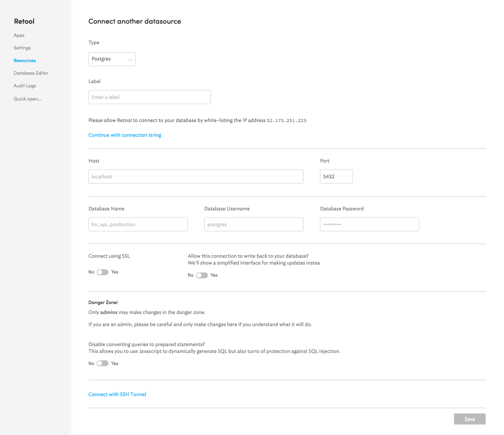Open the Postgres type dropdown
Image resolution: width=504 pixels, height=435 pixels.
click(112, 59)
